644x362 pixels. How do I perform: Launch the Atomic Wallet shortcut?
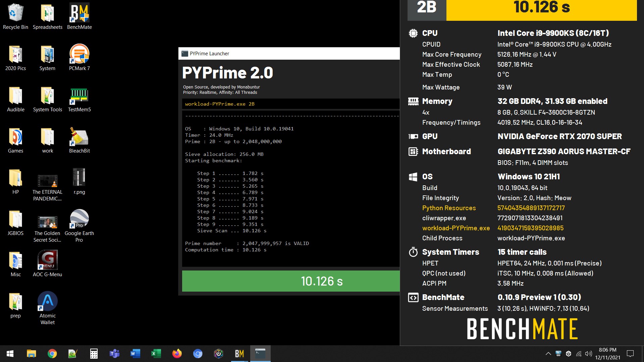(47, 308)
